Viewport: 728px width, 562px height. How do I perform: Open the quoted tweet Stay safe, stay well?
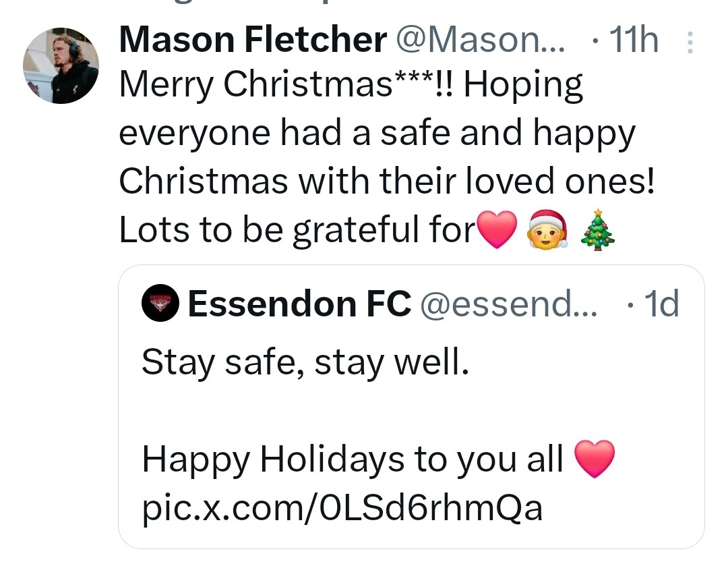pyautogui.click(x=411, y=407)
